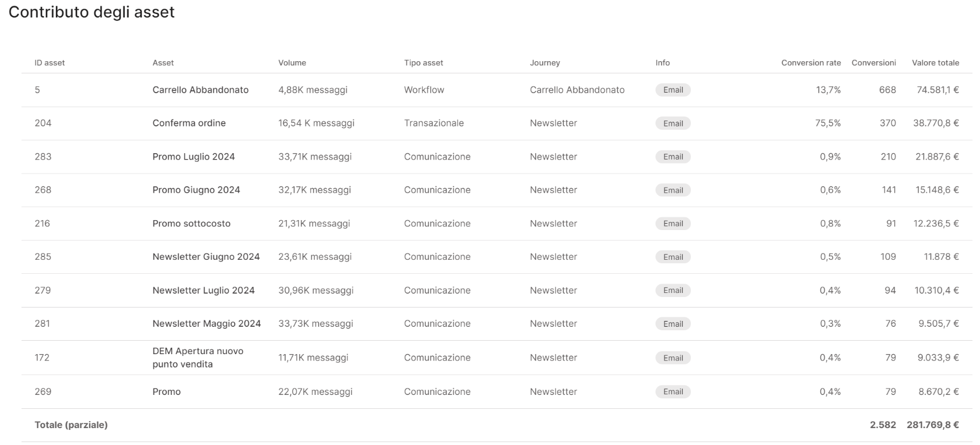The height and width of the screenshot is (445, 980).
Task: Click the Carrello Abbandonato journey cell
Action: [x=577, y=90]
